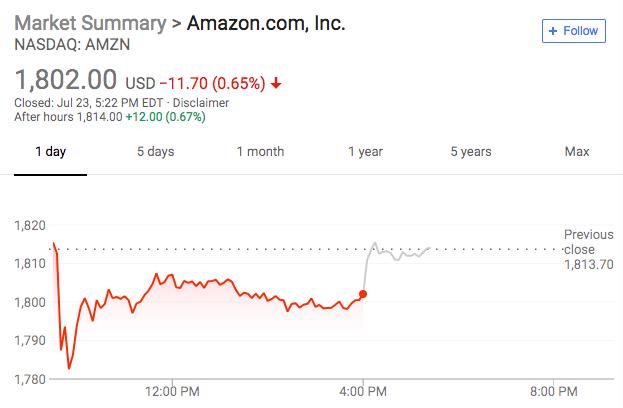Click the 4:00 PM axis label
The height and width of the screenshot is (408, 623).
(x=363, y=390)
